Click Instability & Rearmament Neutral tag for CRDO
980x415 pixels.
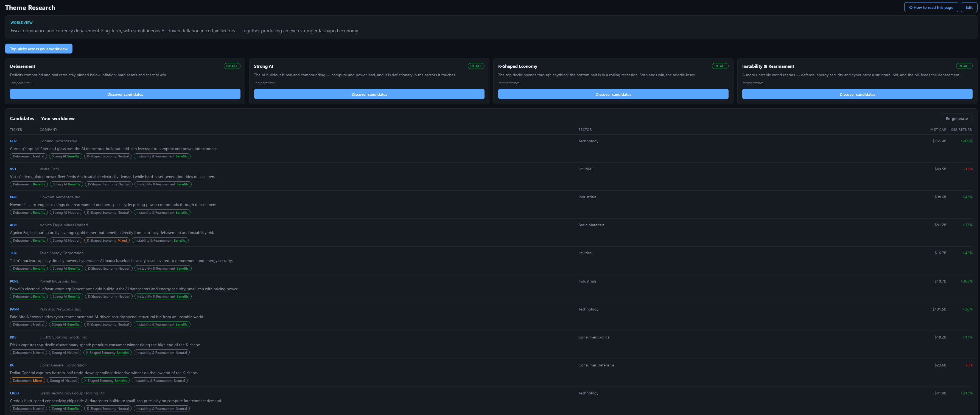pos(162,409)
